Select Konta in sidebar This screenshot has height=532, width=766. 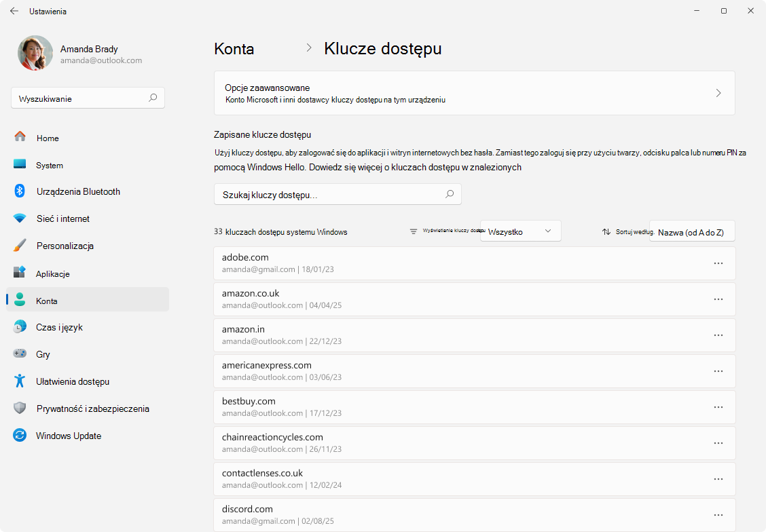point(88,300)
